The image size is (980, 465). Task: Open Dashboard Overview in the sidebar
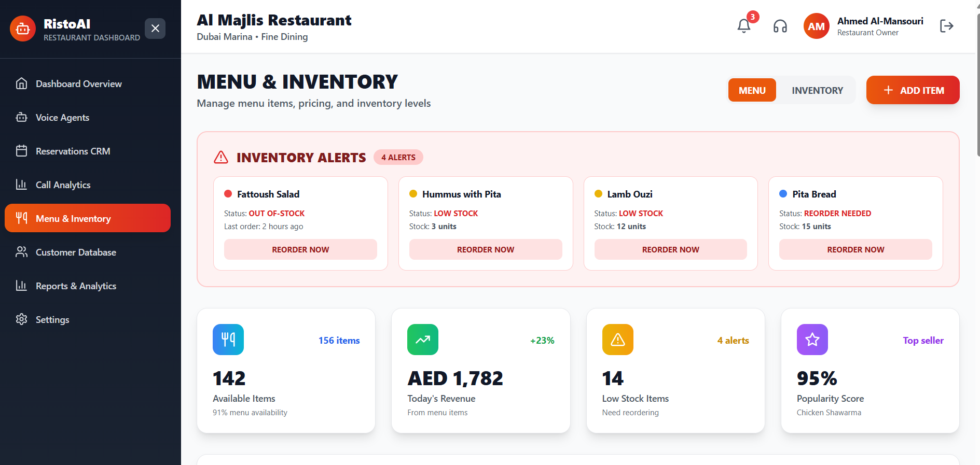79,84
